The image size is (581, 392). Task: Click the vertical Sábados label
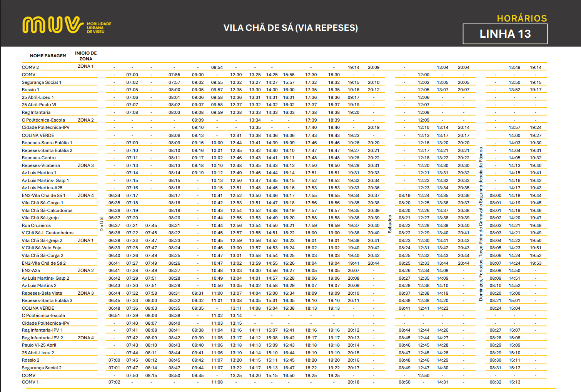[x=390, y=224]
